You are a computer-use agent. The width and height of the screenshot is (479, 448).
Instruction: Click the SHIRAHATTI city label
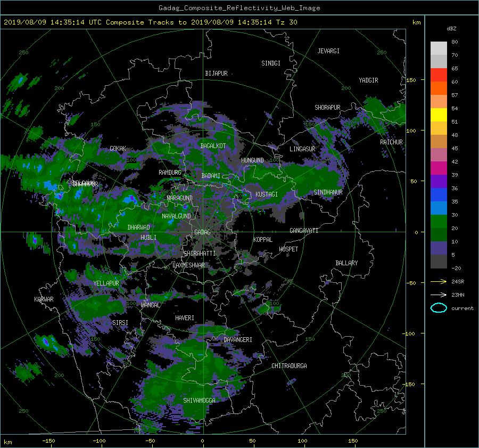coord(200,254)
